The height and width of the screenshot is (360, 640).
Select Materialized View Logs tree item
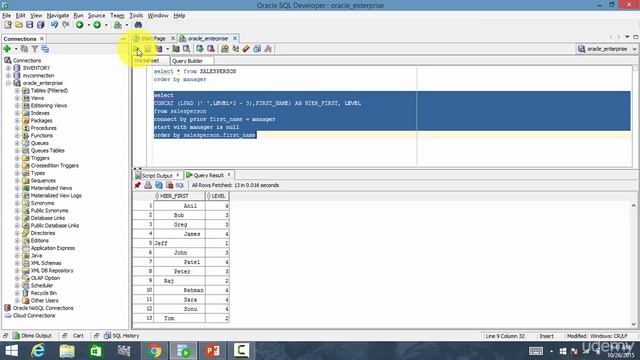click(x=56, y=196)
